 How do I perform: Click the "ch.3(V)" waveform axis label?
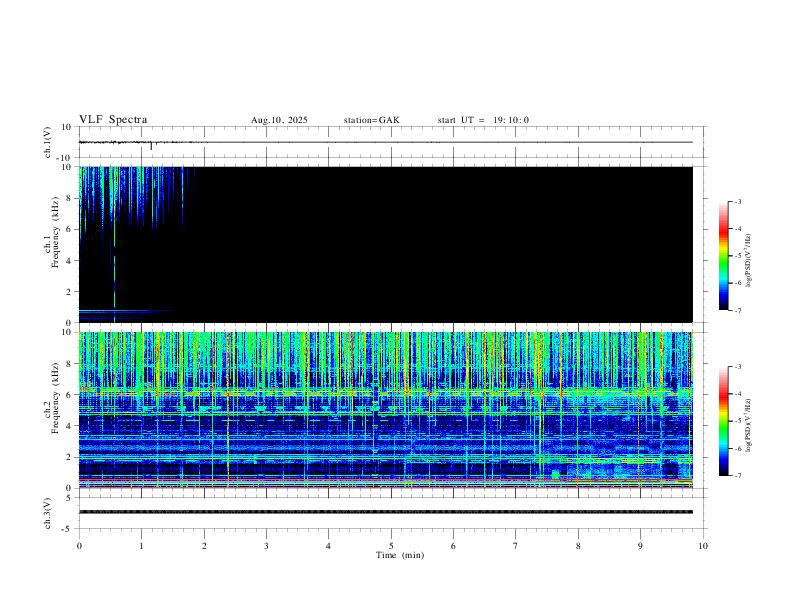tap(48, 514)
